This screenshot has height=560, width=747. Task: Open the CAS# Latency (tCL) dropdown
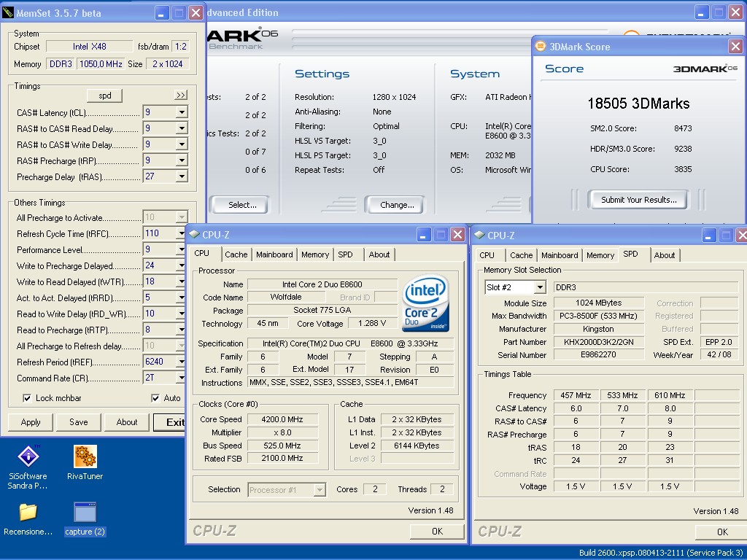click(182, 112)
